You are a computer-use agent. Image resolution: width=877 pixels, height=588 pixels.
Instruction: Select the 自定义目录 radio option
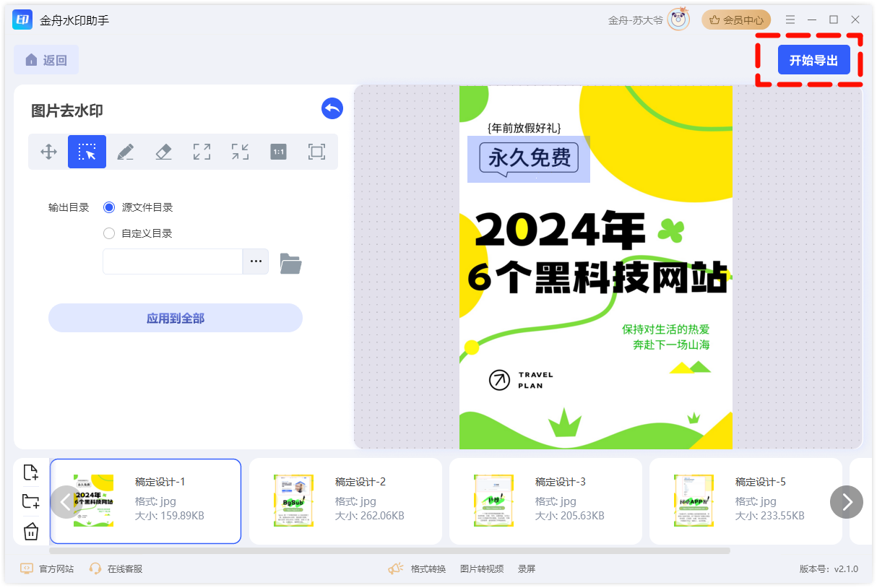coord(109,233)
